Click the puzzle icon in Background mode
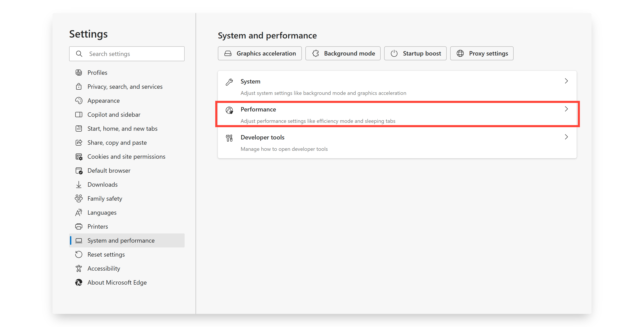This screenshot has width=644, height=327. click(315, 54)
